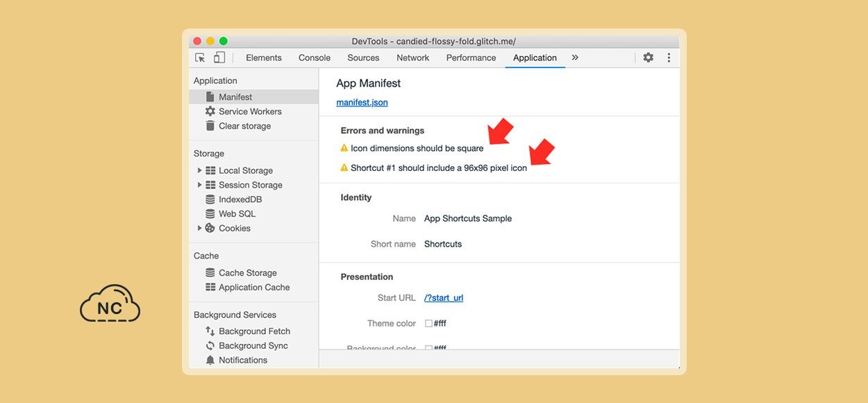Expand the Local Storage tree
The image size is (868, 403).
click(199, 170)
